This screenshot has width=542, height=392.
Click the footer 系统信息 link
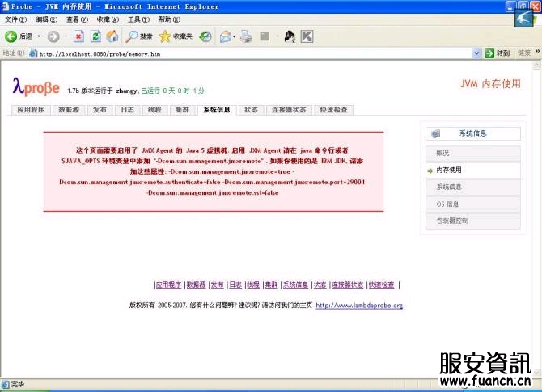(x=295, y=285)
